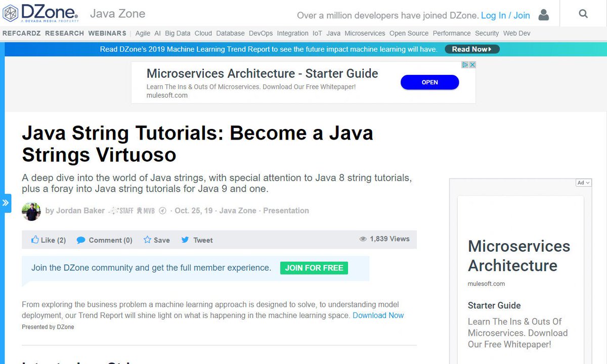The image size is (607, 364).
Task: Click the Oct. 25, 19 date
Action: [x=194, y=211]
